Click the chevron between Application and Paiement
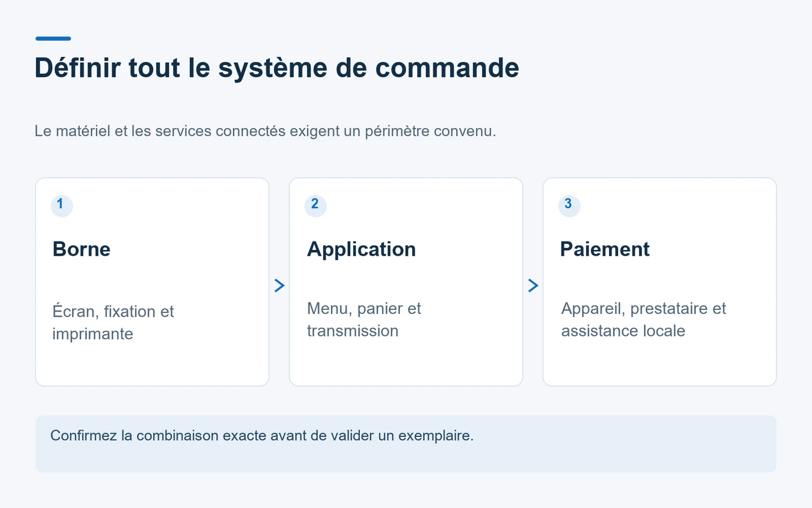This screenshot has height=508, width=812. click(533, 286)
